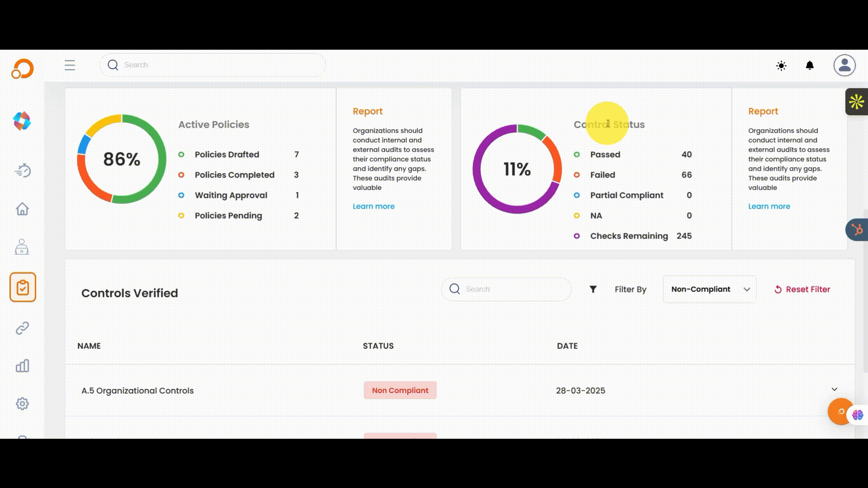Open the Non-Compliant filter dropdown
The height and width of the screenshot is (488, 868).
pos(709,289)
